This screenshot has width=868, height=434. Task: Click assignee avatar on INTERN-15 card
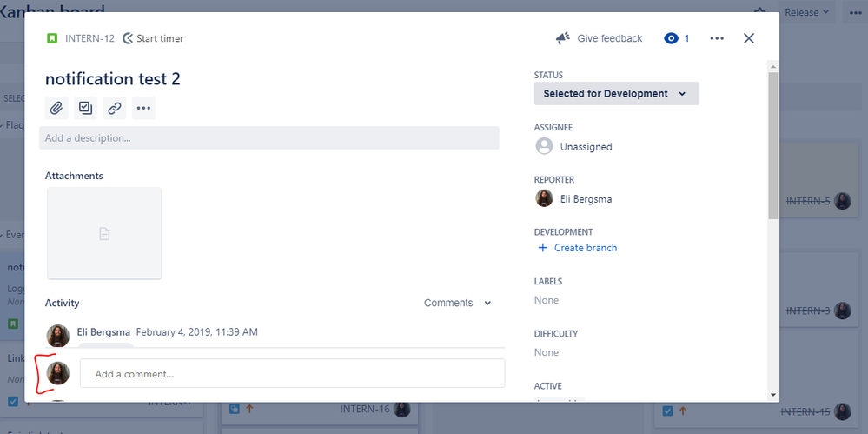843,411
